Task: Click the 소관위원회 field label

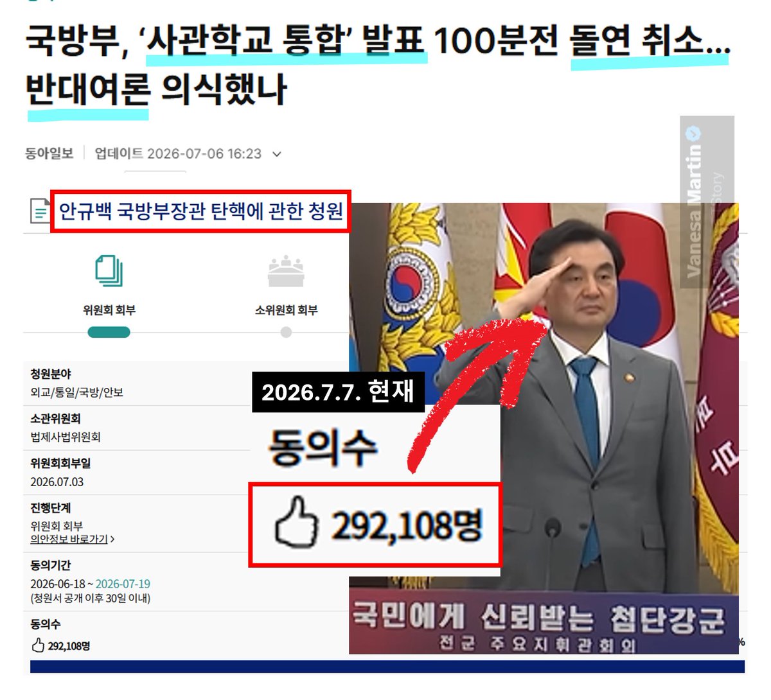Action: (x=55, y=419)
